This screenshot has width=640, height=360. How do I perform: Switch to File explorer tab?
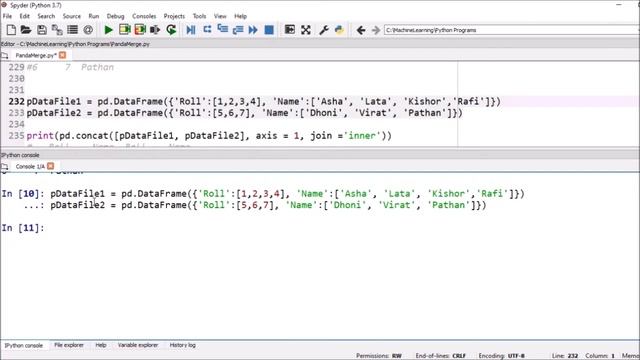(x=69, y=345)
